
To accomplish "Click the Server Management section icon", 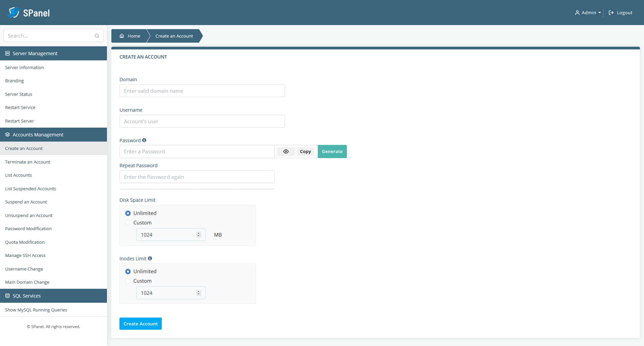I will [7, 53].
